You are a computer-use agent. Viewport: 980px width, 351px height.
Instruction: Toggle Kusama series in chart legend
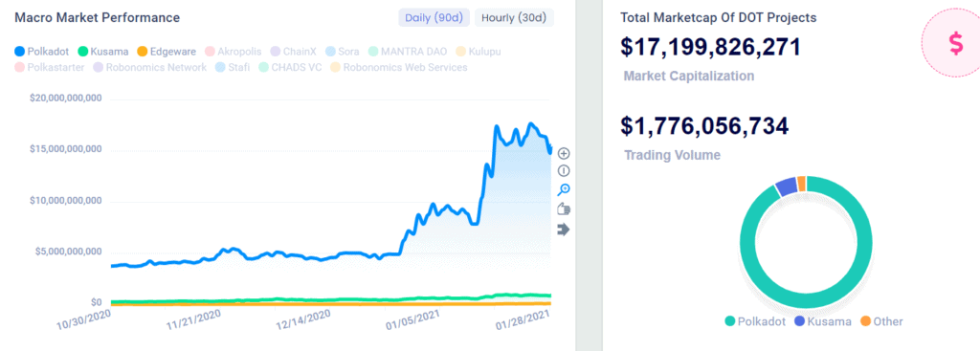click(x=103, y=52)
